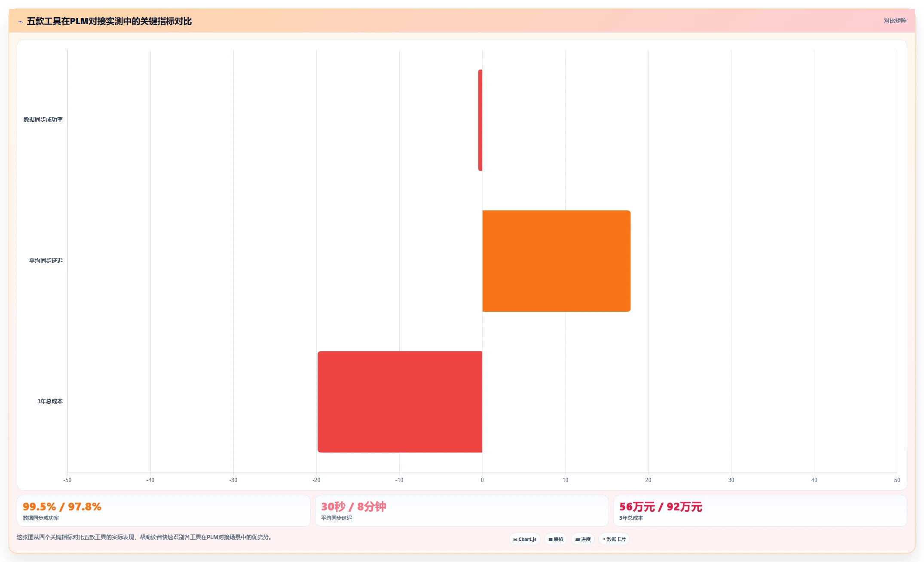This screenshot has height=562, width=924.
Task: Click the 30 x-axis tick label
Action: [x=731, y=480]
